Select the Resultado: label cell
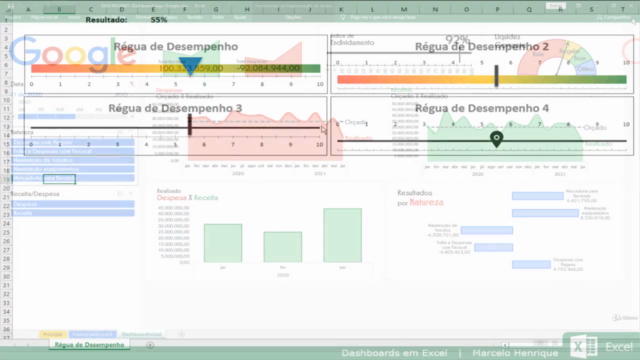 [106, 20]
